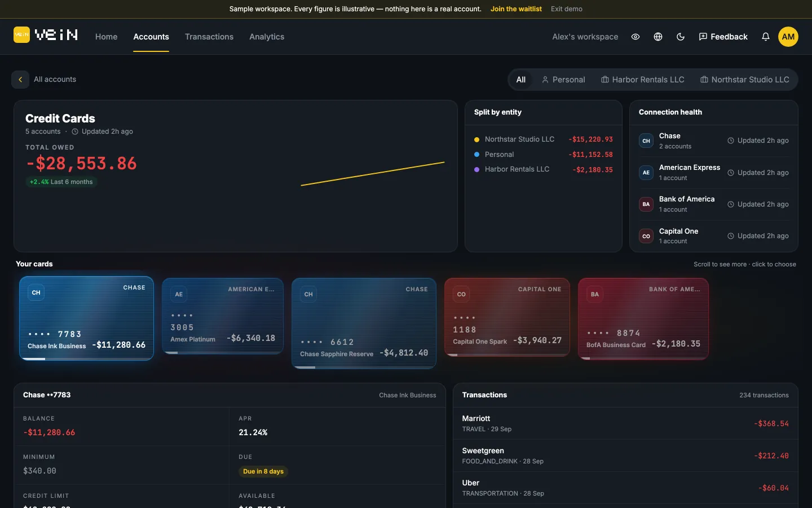This screenshot has width=812, height=508.
Task: Click the 234 transactions count
Action: pos(764,395)
